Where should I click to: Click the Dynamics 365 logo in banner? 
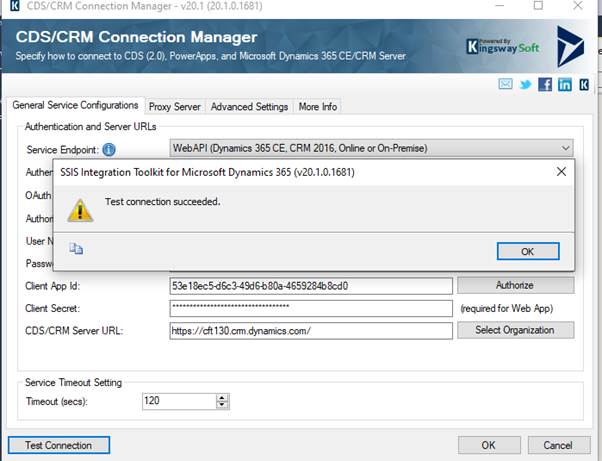click(570, 46)
